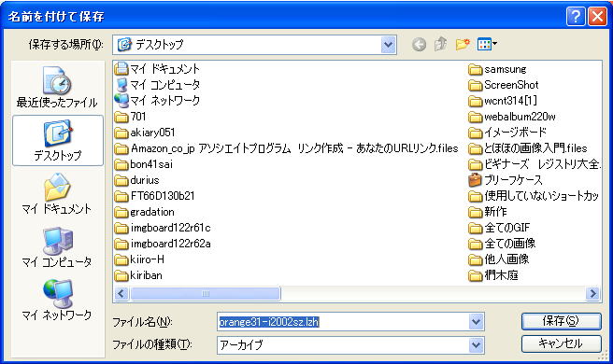Select the ブリーフケース item
Viewport: 613px width, 364px height.
pos(506,180)
